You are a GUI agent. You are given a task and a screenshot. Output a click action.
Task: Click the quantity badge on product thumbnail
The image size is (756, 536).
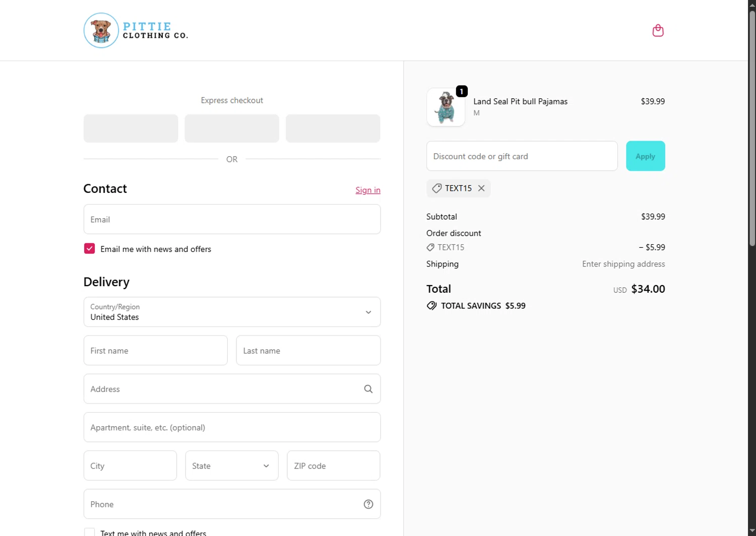coord(462,91)
